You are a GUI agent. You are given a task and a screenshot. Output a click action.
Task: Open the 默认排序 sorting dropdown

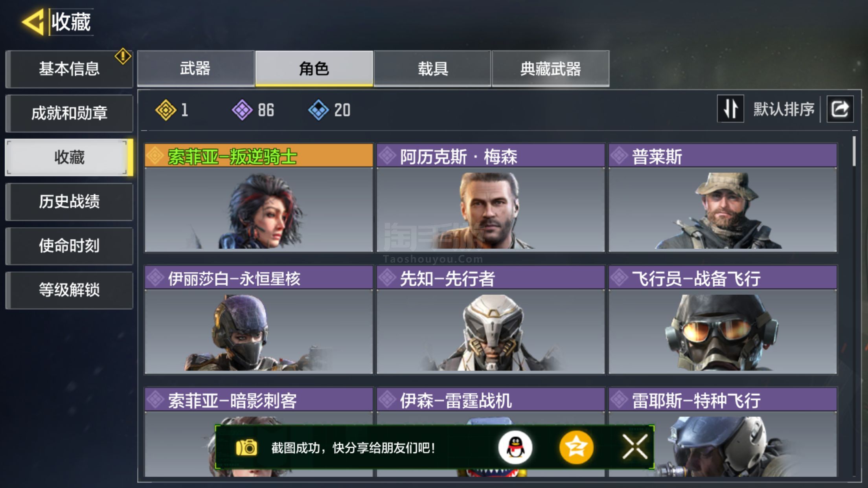pos(784,109)
